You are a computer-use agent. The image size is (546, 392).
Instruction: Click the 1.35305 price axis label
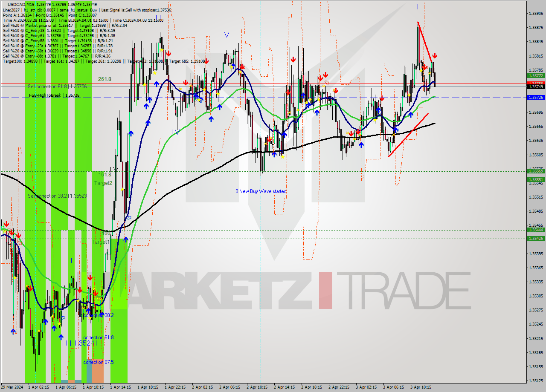536,296
